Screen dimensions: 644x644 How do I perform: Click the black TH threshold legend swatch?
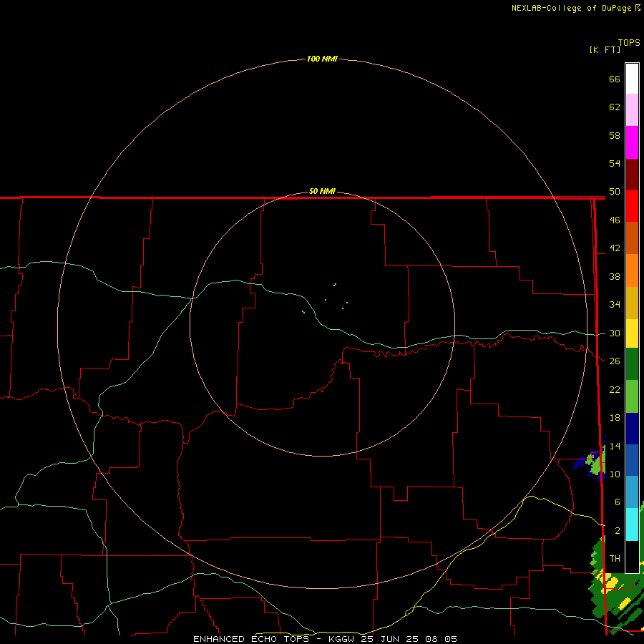coord(632,557)
